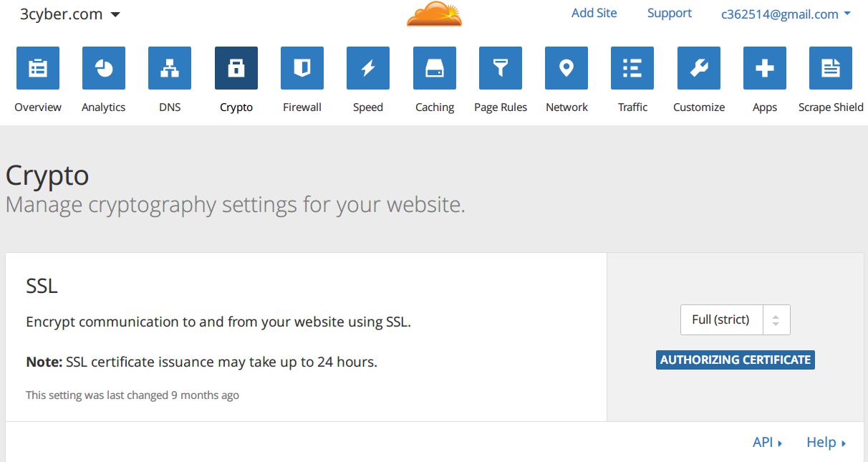Click the Scrape Shield tab label

click(831, 107)
